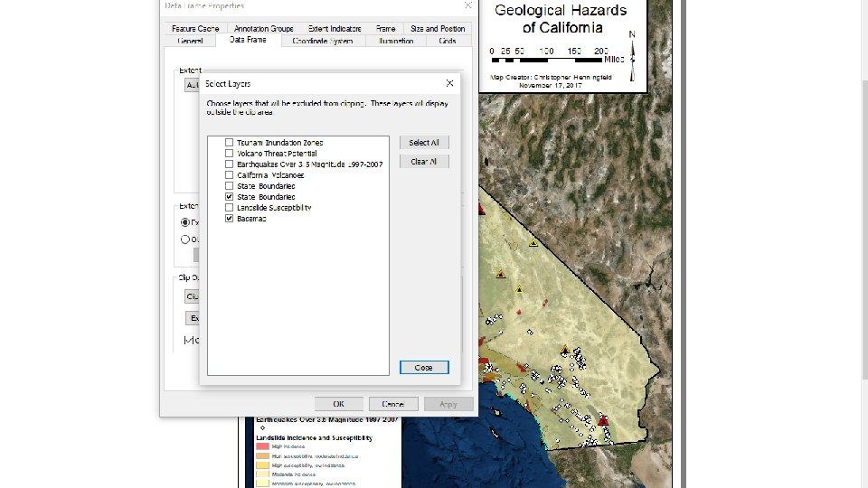This screenshot has height=488, width=868.
Task: Click the Miles scale bar on map
Action: [x=557, y=55]
